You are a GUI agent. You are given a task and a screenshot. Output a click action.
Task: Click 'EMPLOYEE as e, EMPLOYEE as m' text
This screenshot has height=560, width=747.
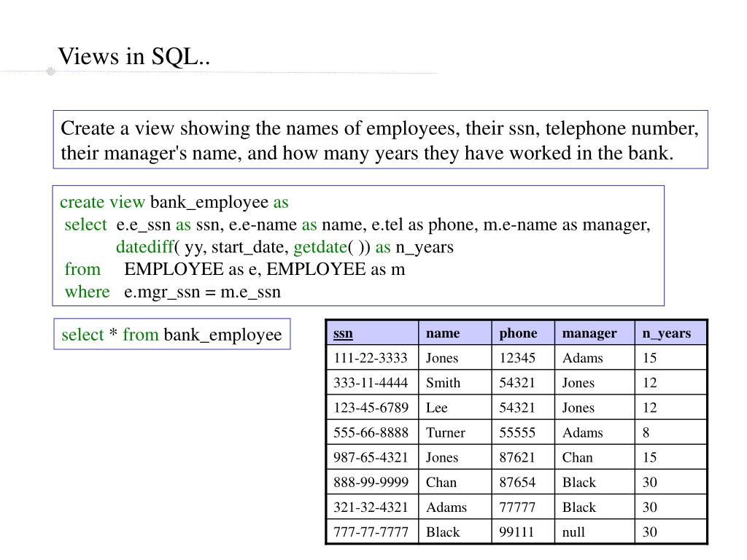(x=264, y=269)
